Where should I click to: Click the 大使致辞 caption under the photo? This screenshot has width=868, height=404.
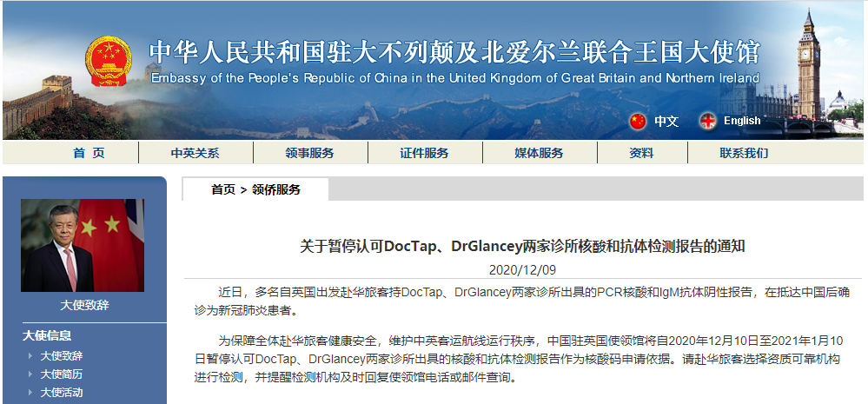(84, 306)
